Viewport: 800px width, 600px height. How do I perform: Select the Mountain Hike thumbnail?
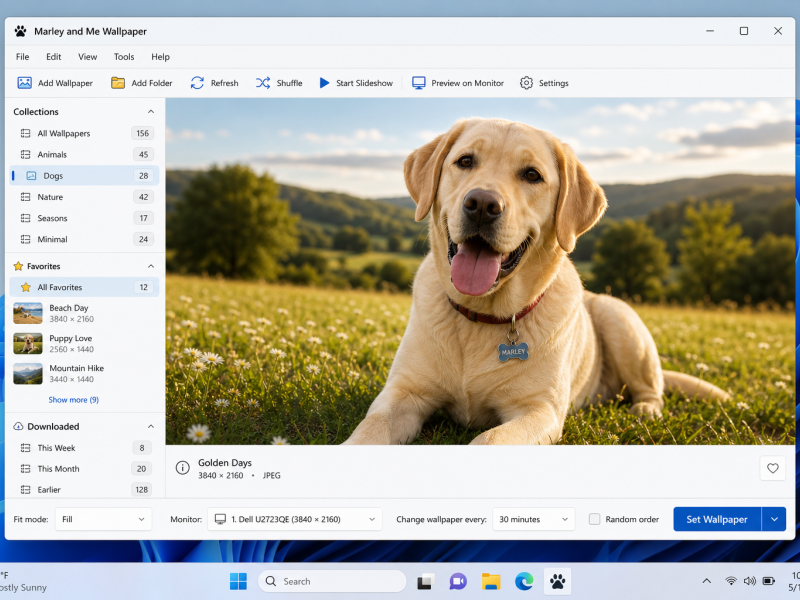[28, 373]
